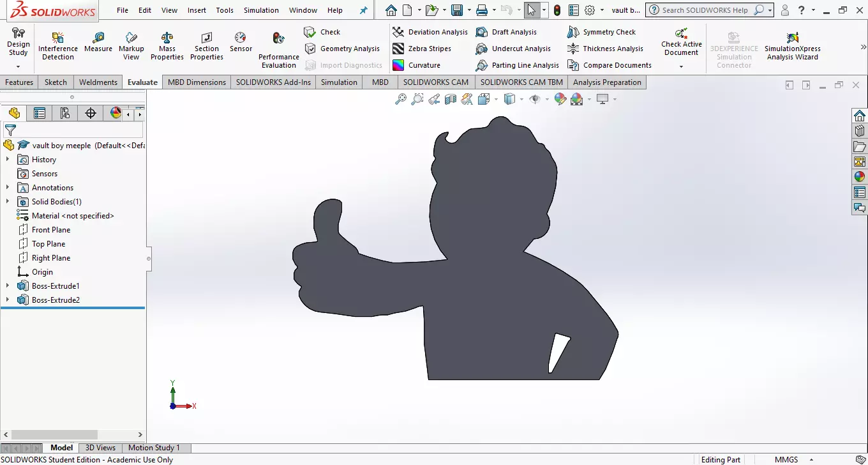
Task: Toggle Curvature display
Action: point(416,65)
